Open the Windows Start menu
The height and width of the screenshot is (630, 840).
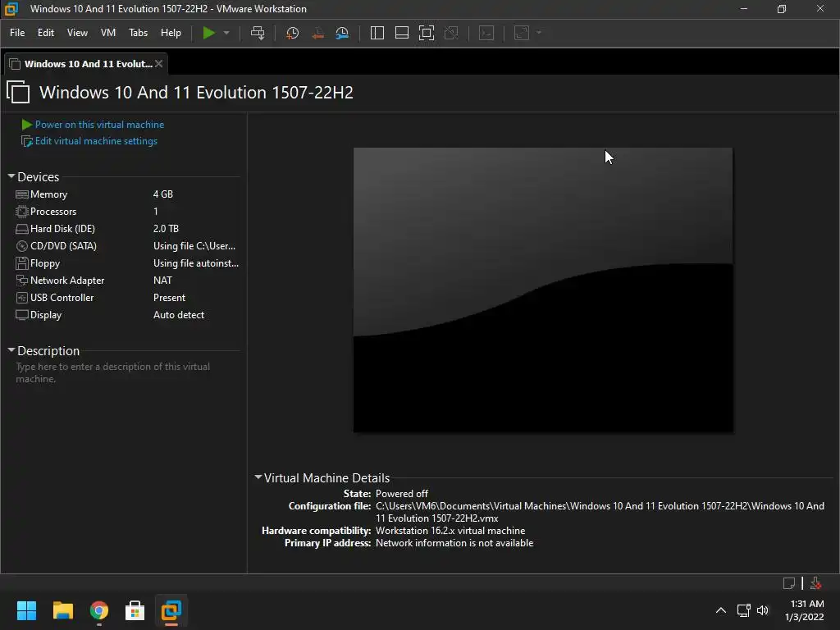pos(26,610)
